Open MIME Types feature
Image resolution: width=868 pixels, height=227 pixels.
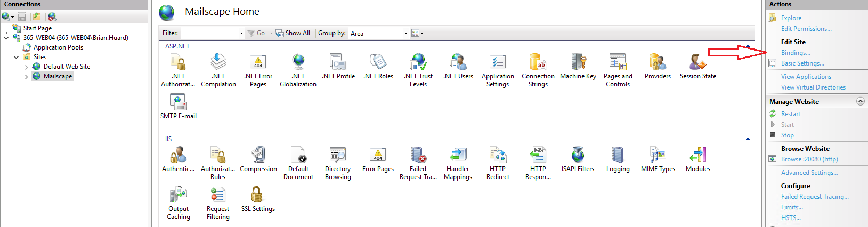pos(658,159)
